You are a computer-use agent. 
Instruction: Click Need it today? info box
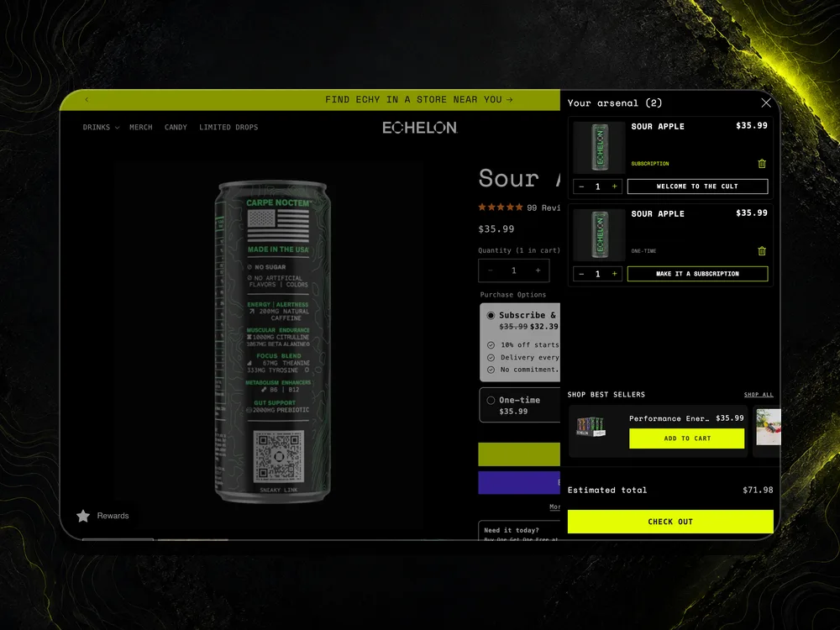(520, 531)
